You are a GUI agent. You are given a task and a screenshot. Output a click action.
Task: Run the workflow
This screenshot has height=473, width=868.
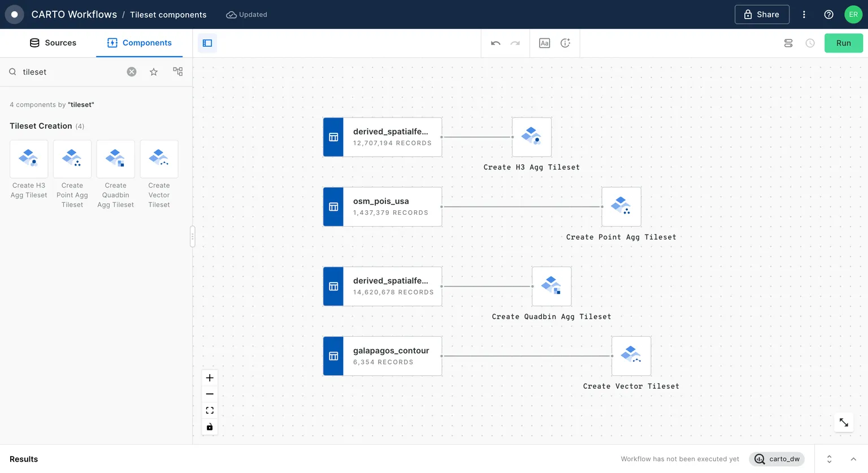[x=843, y=42]
